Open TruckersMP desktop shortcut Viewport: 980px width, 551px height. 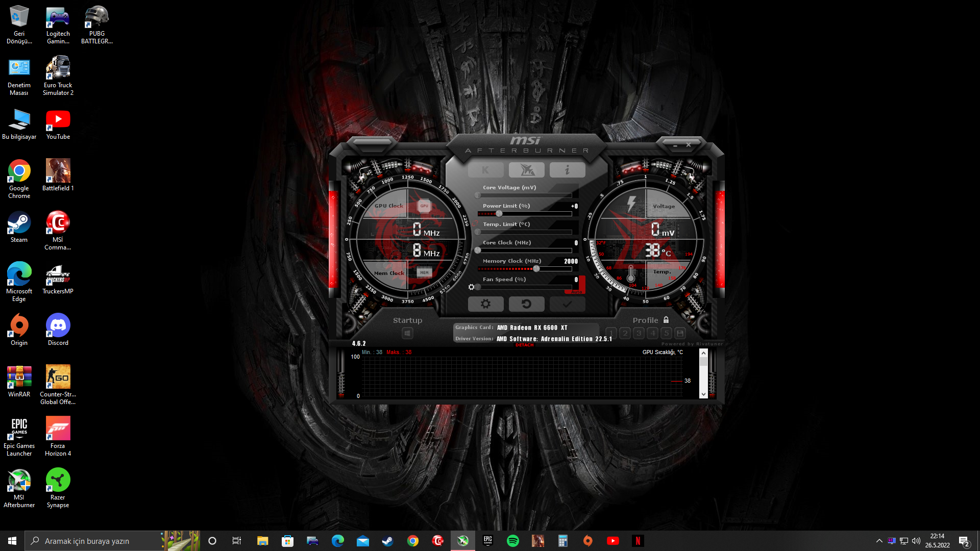click(x=58, y=279)
